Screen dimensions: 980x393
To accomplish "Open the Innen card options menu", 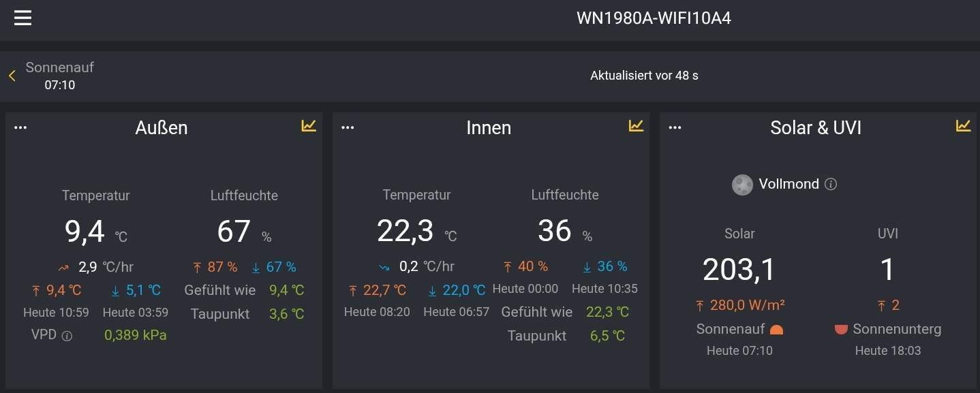I will (348, 126).
